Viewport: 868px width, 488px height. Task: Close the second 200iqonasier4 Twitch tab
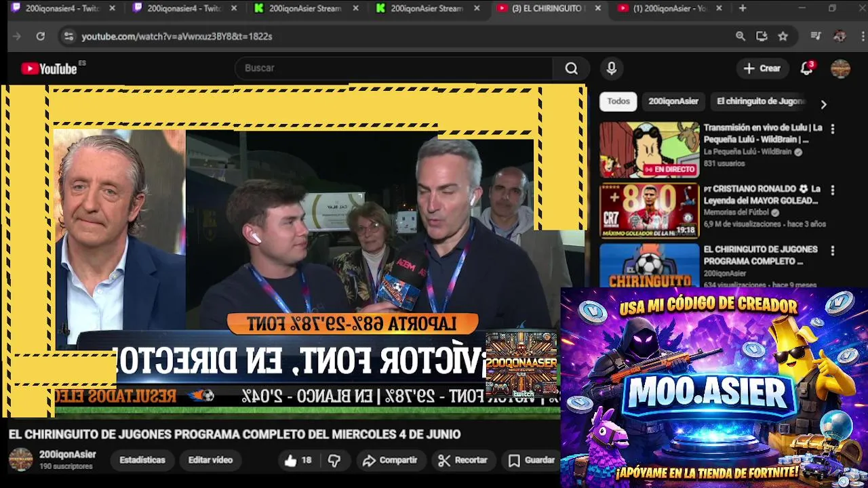[x=234, y=8]
